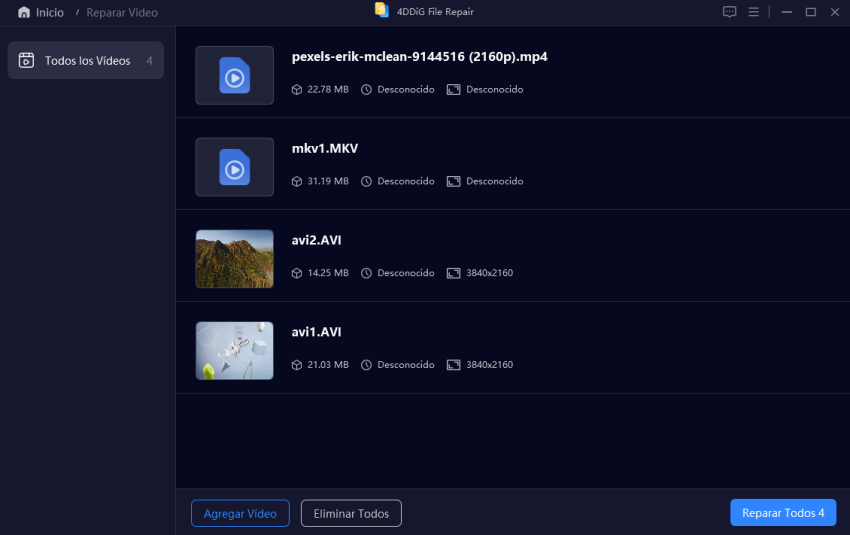
Task: Select the pexels-erik-mclean-9144516 file title
Action: coord(420,57)
